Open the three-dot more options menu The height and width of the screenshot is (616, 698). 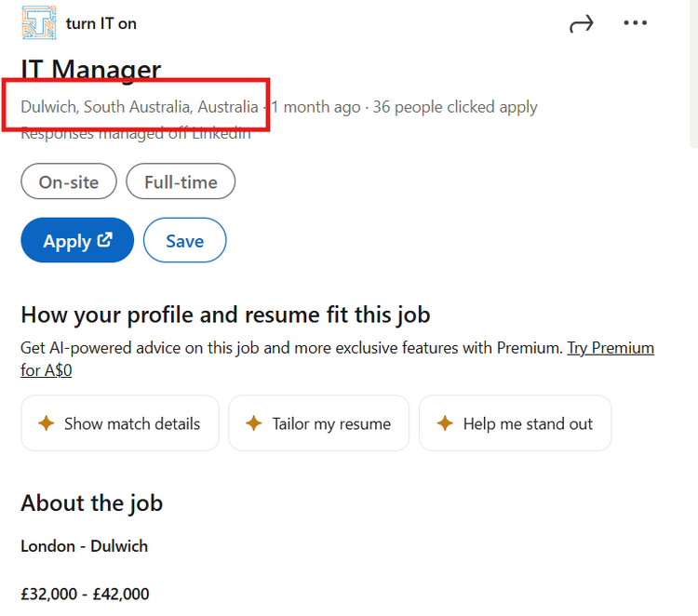point(636,22)
